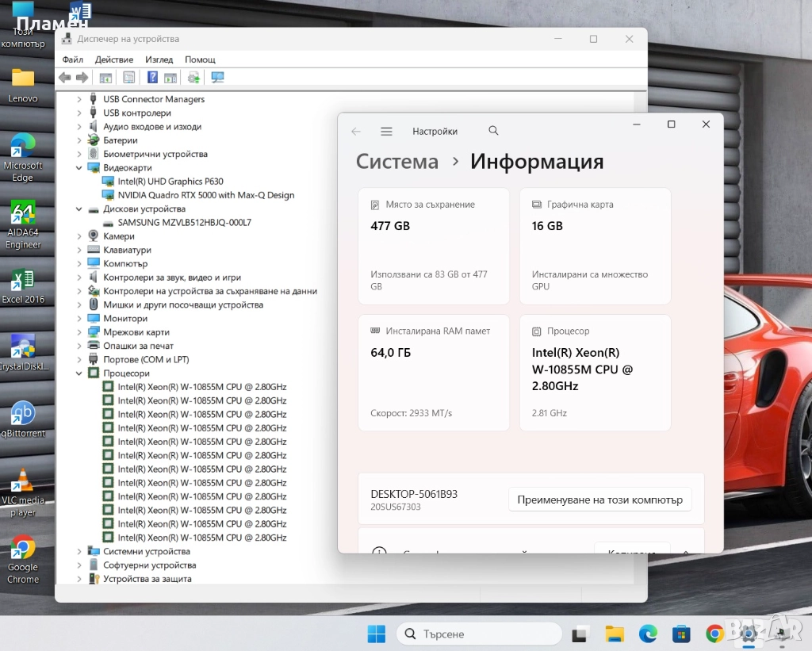Image resolution: width=812 pixels, height=651 pixels.
Task: Expand the Батерии node
Action: click(79, 140)
